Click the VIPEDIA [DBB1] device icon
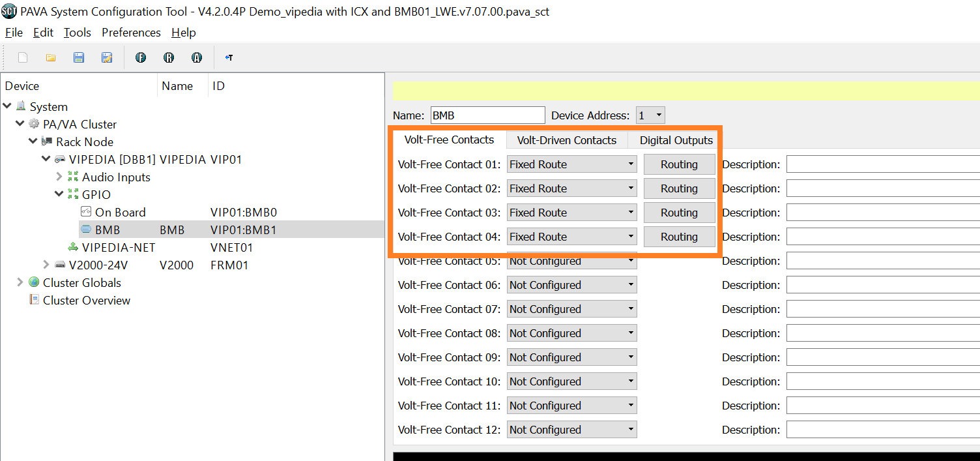 coord(60,159)
